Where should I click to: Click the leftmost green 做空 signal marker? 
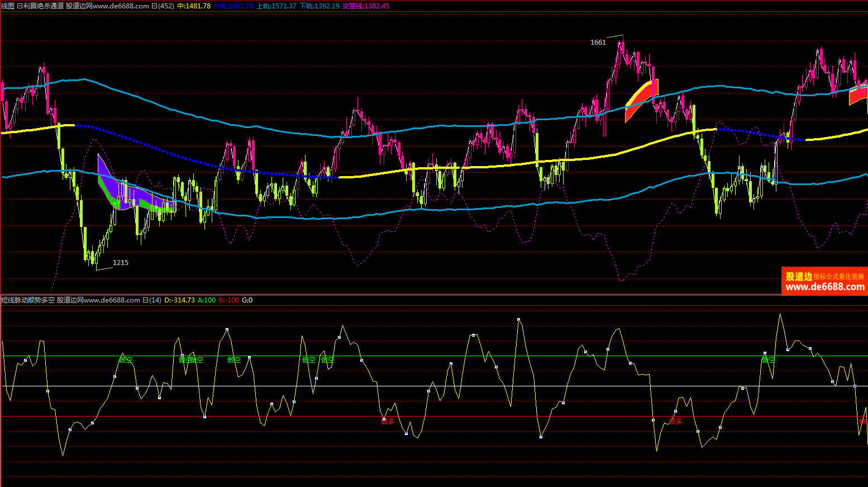coord(126,360)
